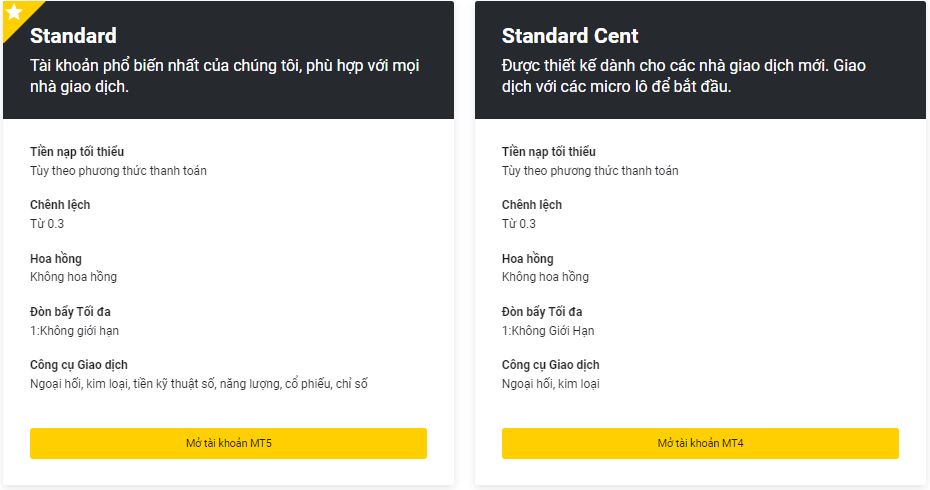Click "Tiền nạp tối thiểu" in Standard card
The height and width of the screenshot is (490, 930).
[77, 152]
